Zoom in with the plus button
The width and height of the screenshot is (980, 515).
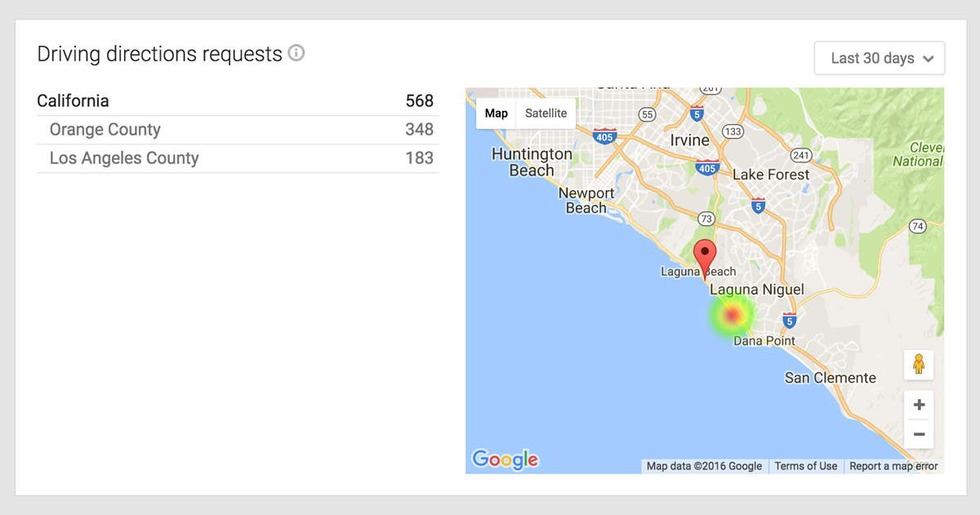[x=919, y=405]
